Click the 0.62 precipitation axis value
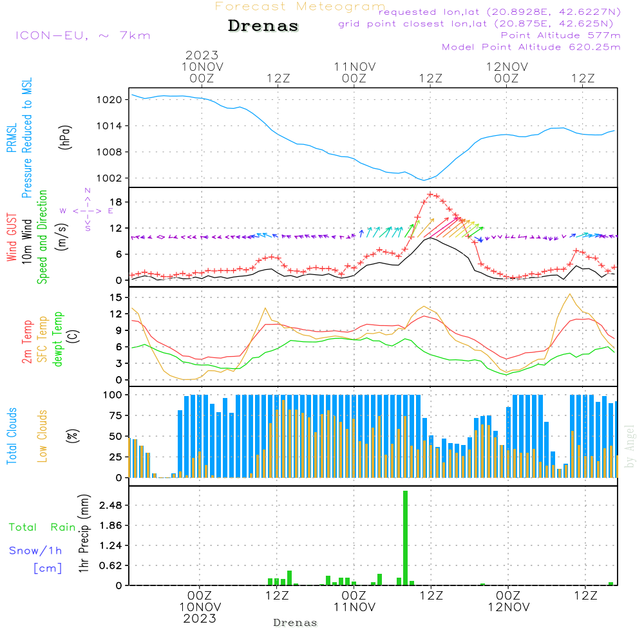644x644 pixels. (111, 565)
